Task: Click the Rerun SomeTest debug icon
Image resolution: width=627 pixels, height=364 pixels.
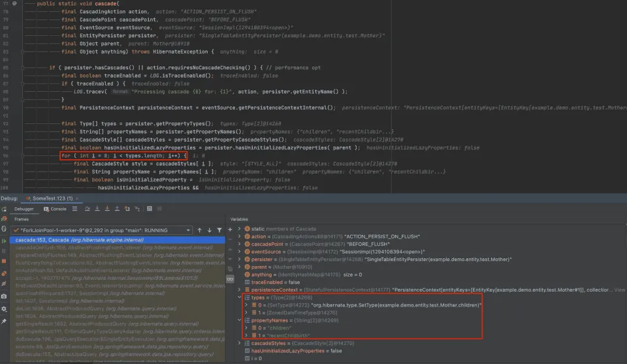Action: [x=4, y=209]
